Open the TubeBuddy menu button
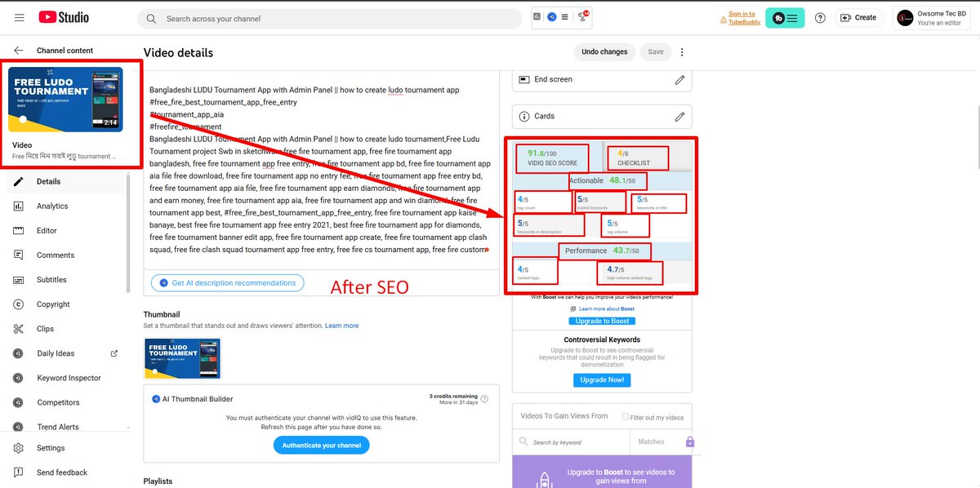Screen dimensions: 980x488 tap(785, 18)
